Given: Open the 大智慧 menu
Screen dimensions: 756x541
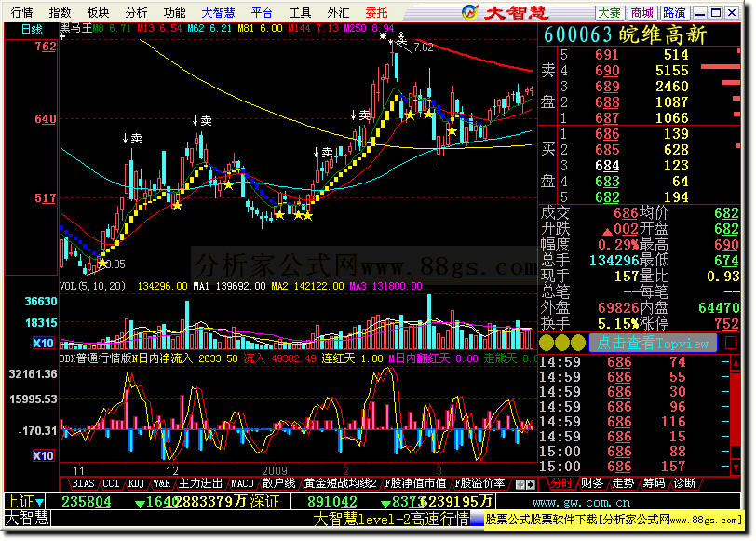Looking at the screenshot, I should point(218,12).
